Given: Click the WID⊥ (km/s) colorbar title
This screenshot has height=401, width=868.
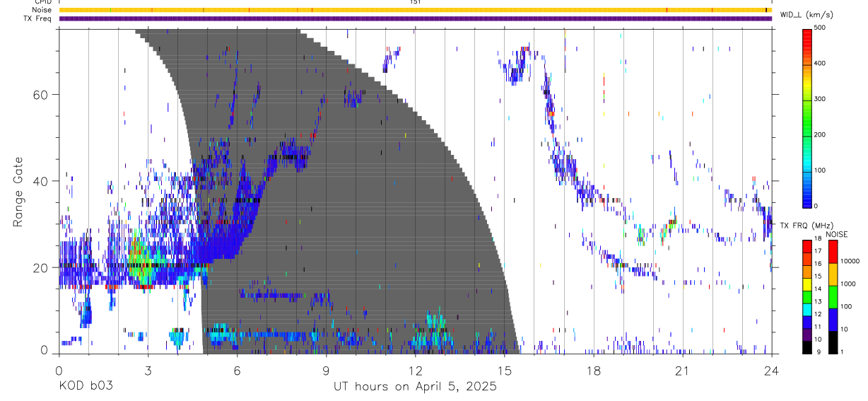Looking at the screenshot, I should (x=806, y=14).
